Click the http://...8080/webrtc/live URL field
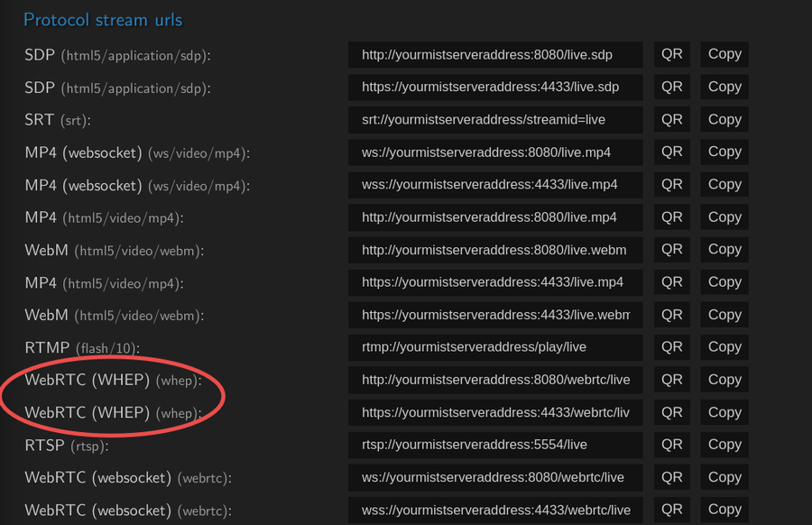 (495, 380)
